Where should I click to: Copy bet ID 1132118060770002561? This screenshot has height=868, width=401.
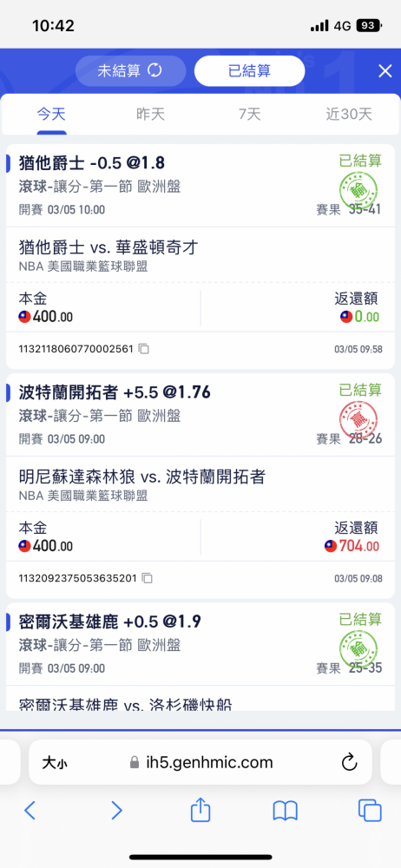[x=144, y=349]
